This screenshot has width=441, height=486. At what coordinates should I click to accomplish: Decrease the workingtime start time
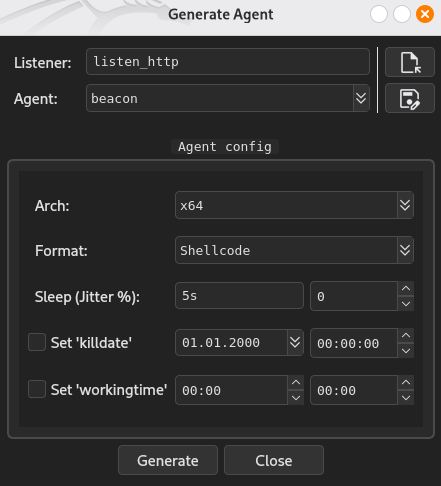click(x=296, y=397)
